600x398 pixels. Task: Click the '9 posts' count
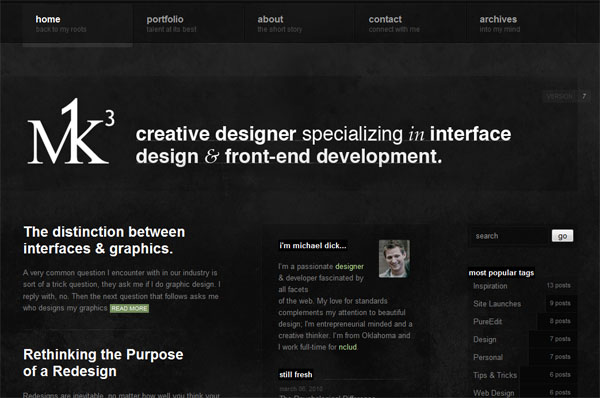(560, 303)
